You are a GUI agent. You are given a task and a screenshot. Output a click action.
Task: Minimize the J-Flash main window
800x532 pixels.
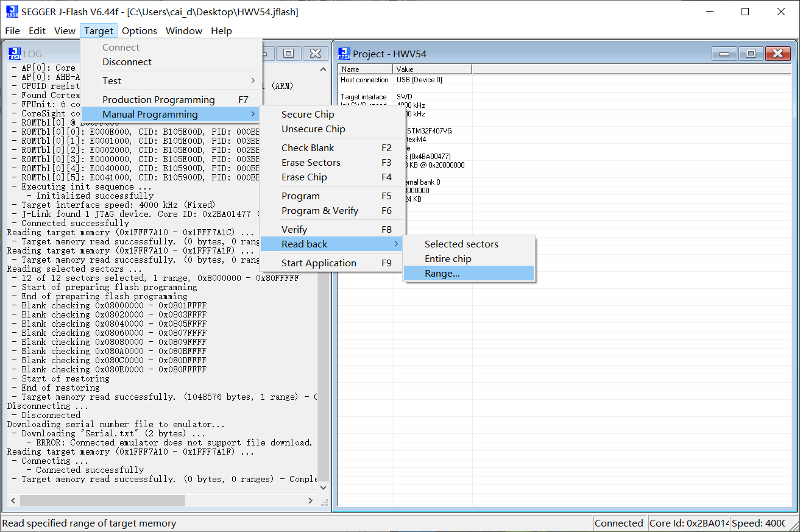coord(709,12)
